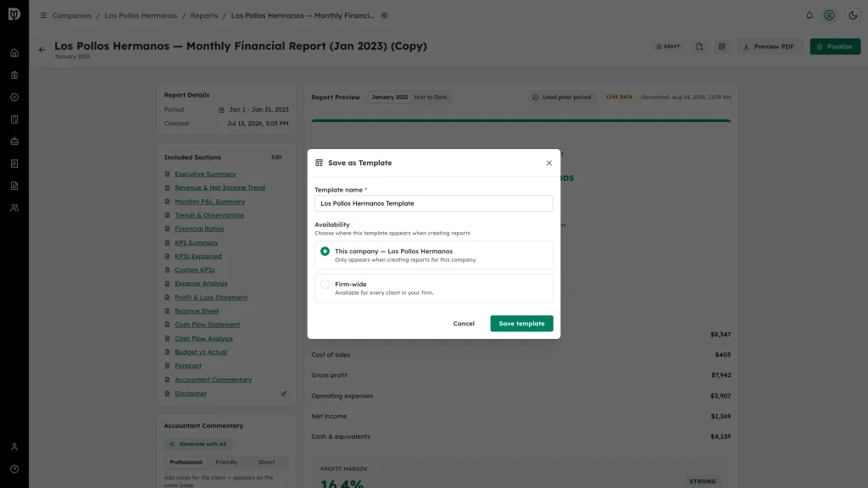Click the document icon beside Executive Summary

[167, 174]
